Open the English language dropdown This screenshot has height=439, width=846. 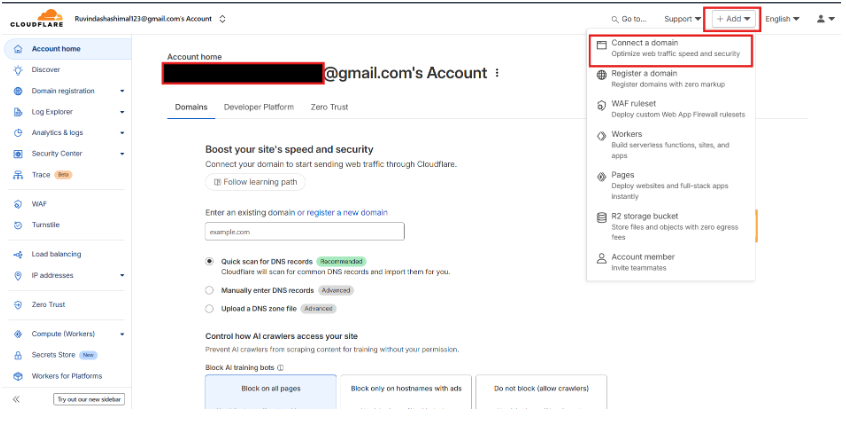(x=782, y=19)
